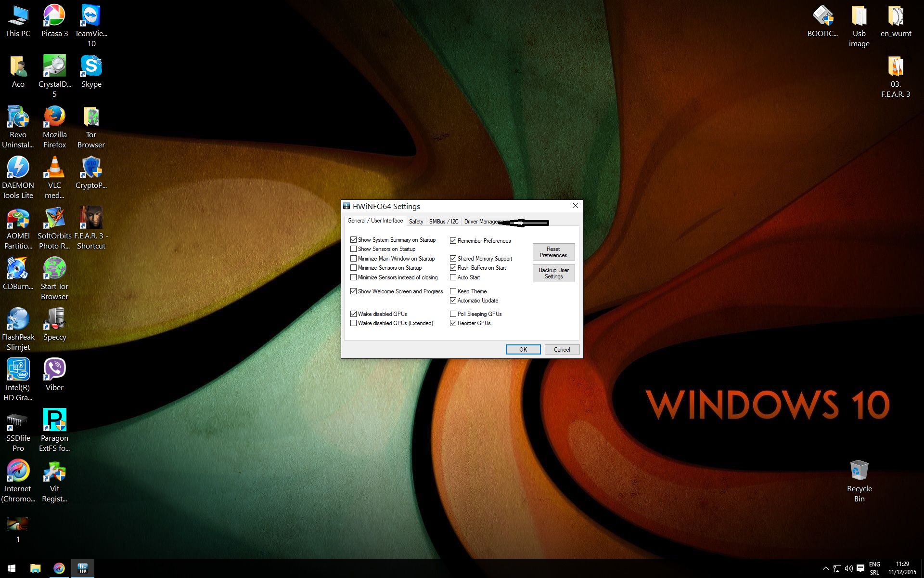Toggle the Auto Start checkbox

click(x=453, y=277)
